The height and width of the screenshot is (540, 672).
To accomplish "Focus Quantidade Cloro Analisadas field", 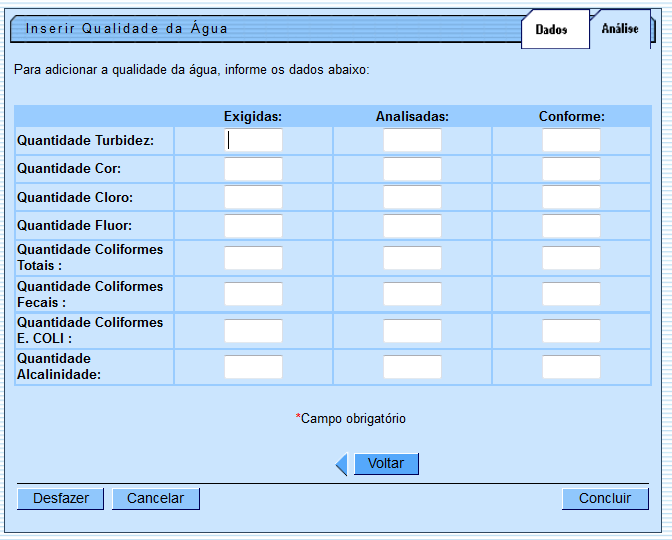I will (x=412, y=197).
